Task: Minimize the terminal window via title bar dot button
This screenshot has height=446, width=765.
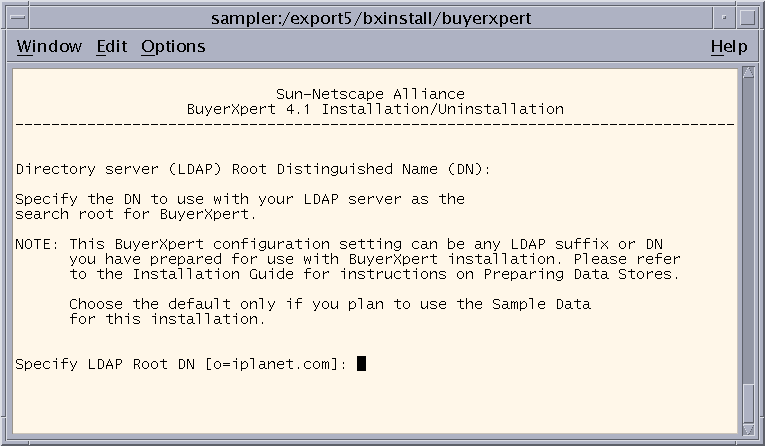Action: tap(724, 18)
